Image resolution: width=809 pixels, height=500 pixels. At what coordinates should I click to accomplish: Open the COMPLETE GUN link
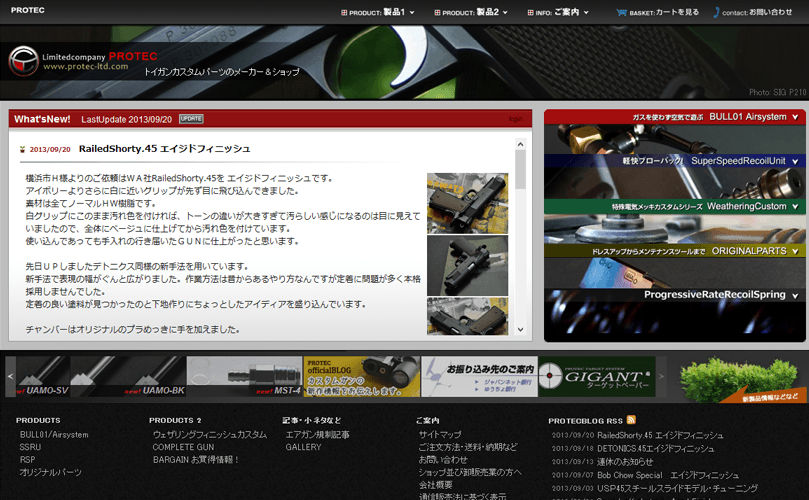[183, 447]
